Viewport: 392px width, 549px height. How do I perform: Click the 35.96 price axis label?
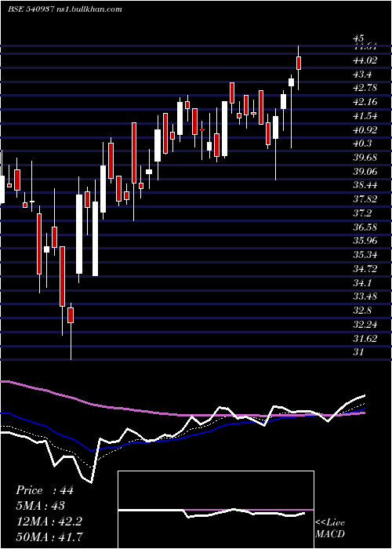(365, 241)
